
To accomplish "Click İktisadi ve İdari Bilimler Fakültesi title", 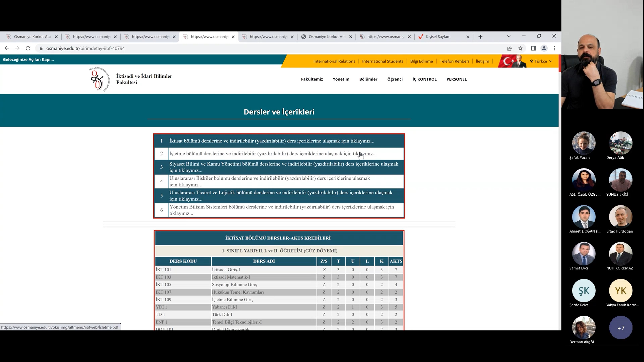I will [144, 79].
